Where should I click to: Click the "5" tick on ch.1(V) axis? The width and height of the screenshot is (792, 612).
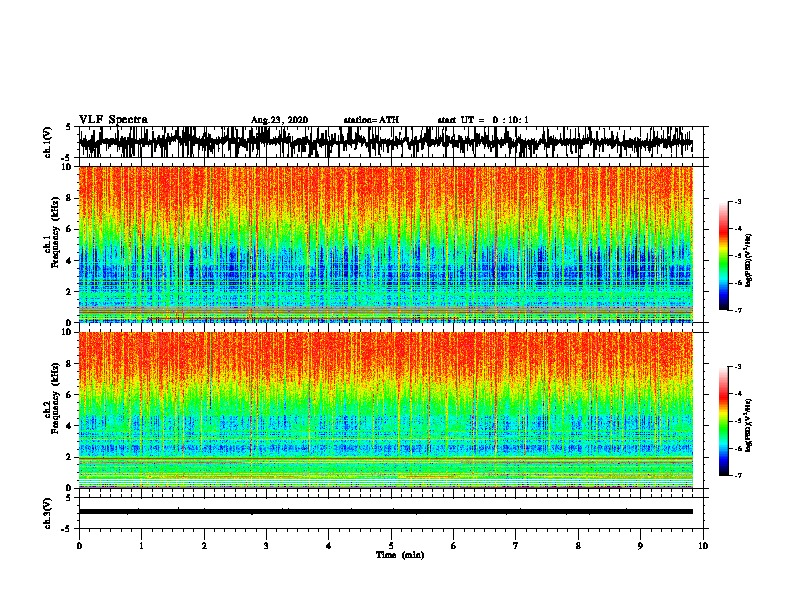[x=69, y=127]
